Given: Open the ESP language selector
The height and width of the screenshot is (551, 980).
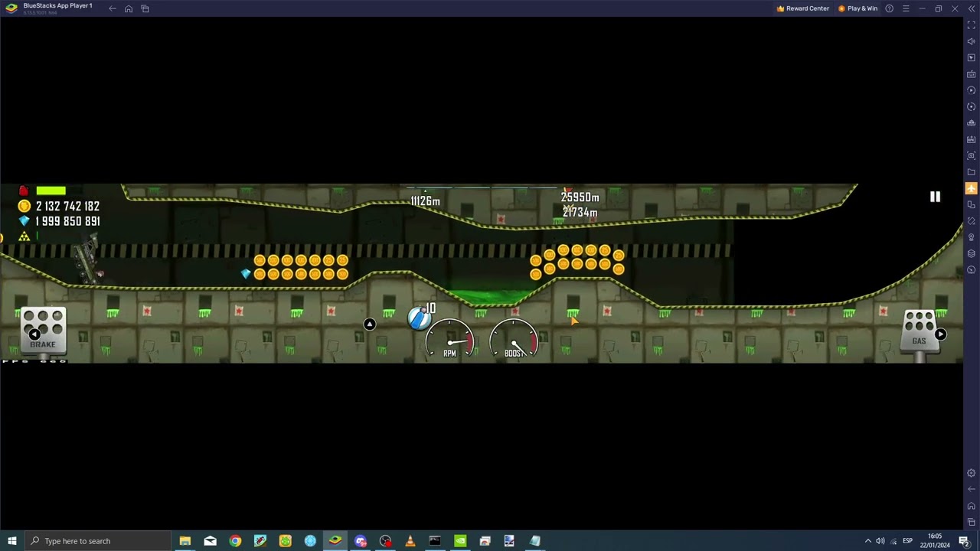Looking at the screenshot, I should pos(907,541).
